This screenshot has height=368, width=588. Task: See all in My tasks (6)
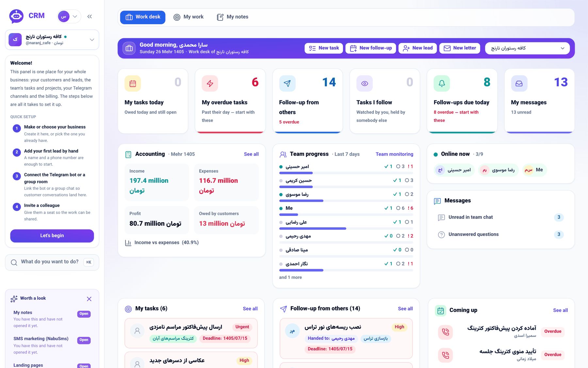point(250,309)
